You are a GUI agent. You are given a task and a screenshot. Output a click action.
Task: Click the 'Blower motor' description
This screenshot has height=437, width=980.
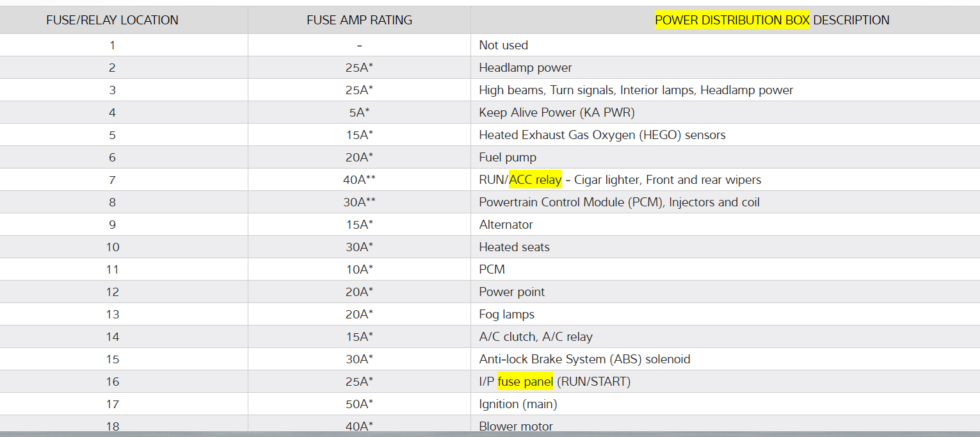click(x=515, y=426)
